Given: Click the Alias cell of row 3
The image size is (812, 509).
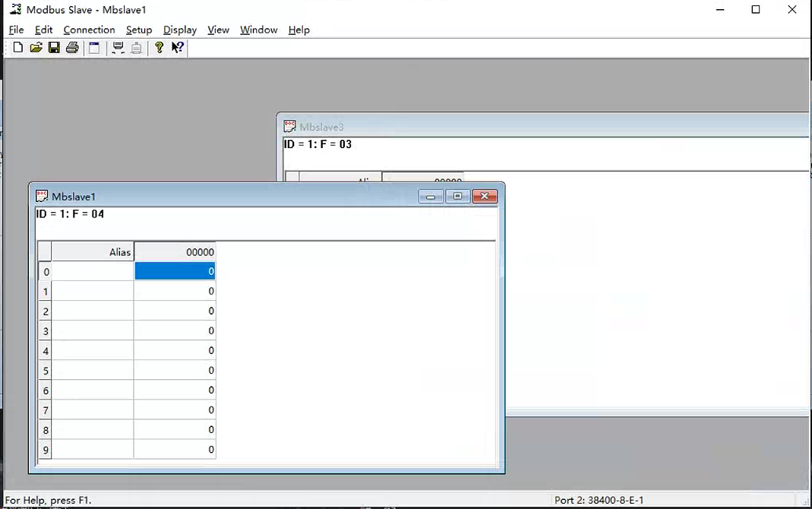Looking at the screenshot, I should pyautogui.click(x=93, y=330).
